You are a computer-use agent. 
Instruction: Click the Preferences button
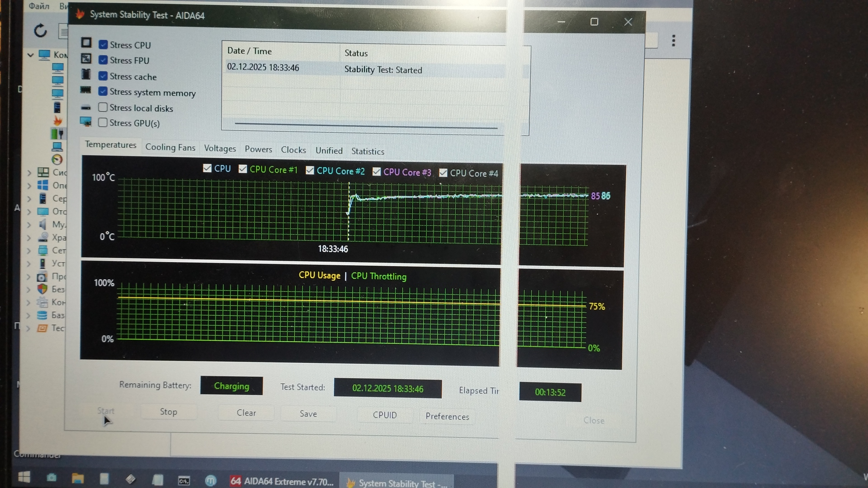(447, 416)
